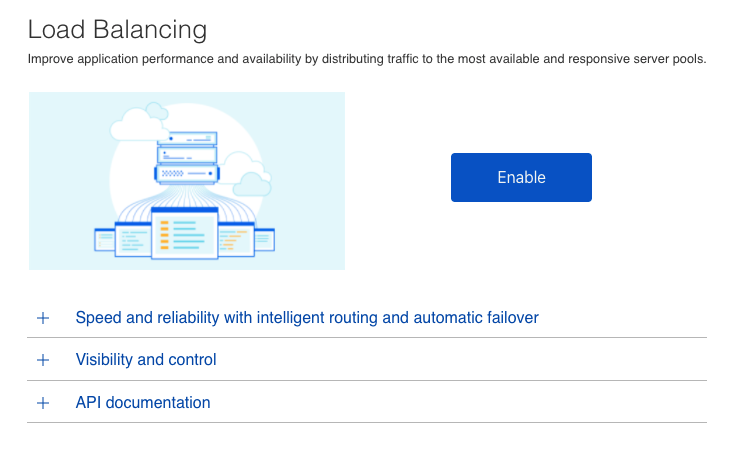Open the Visibility and control link
Image resolution: width=747 pixels, height=472 pixels.
point(146,360)
